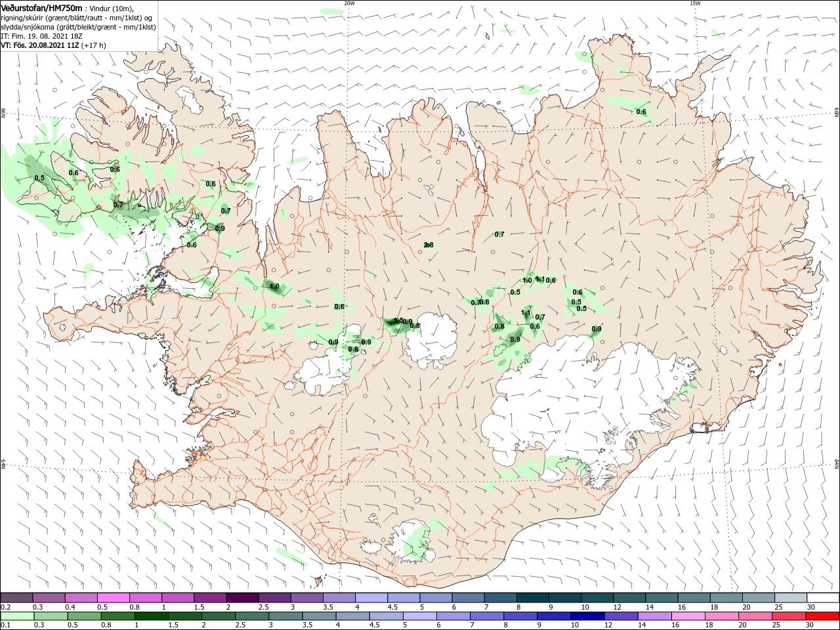Click the dark teal snow legend swatch labeled 9
The height and width of the screenshot is (630, 840).
[x=564, y=598]
